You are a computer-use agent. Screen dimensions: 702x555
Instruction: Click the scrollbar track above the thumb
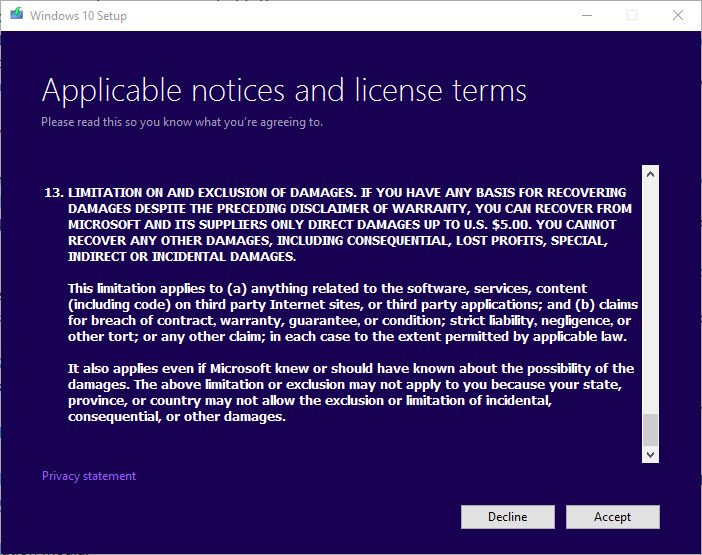651,300
